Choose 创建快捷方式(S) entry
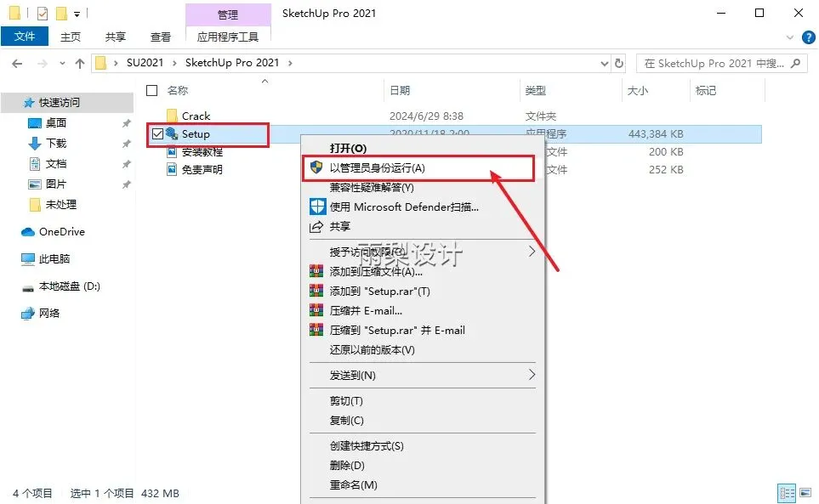 tap(367, 446)
